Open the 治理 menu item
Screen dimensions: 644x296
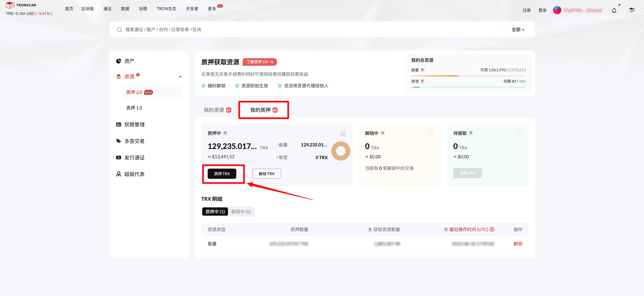[143, 8]
